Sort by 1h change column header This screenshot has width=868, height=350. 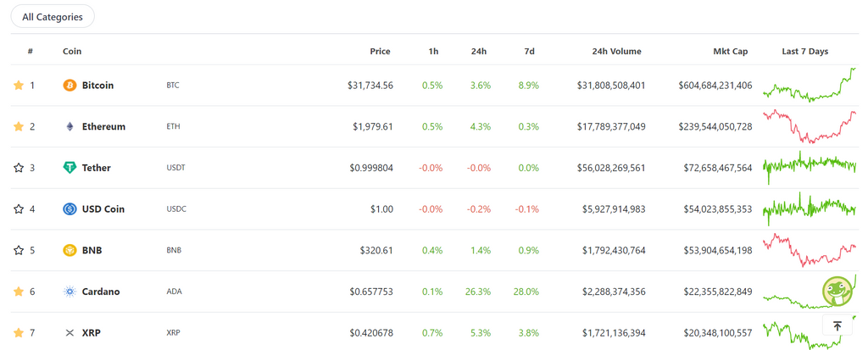433,52
